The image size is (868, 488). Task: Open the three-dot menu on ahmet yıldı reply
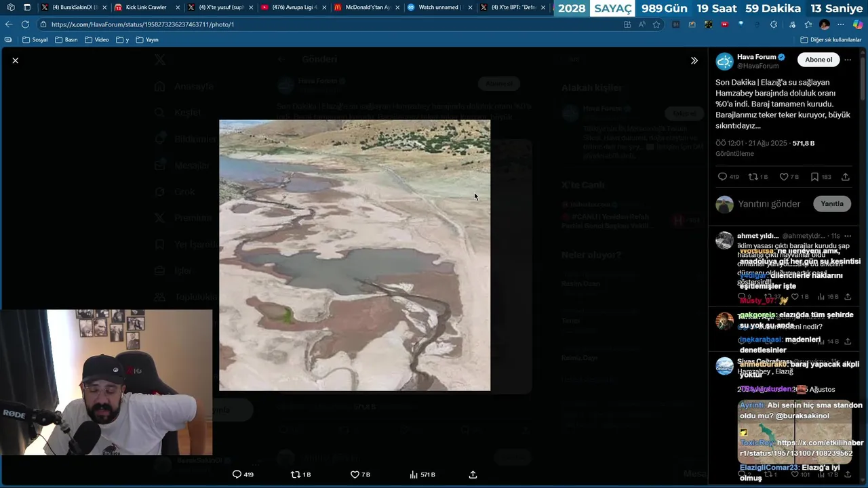[848, 236]
